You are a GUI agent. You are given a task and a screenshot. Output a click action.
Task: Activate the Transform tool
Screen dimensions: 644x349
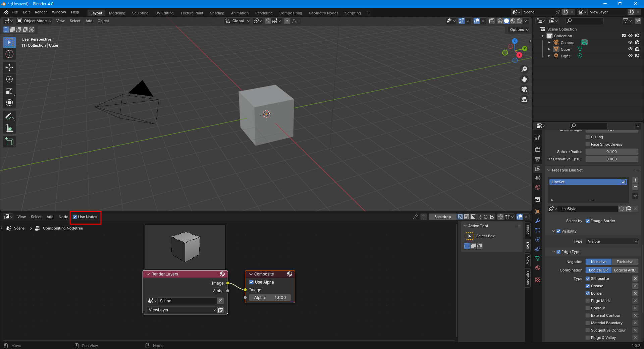(x=9, y=103)
